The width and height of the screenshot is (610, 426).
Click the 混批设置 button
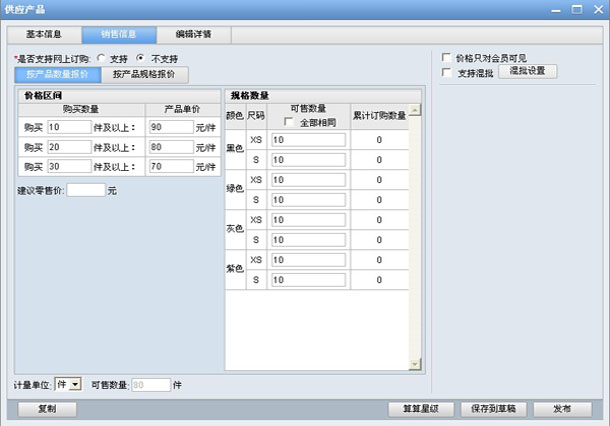tap(527, 72)
